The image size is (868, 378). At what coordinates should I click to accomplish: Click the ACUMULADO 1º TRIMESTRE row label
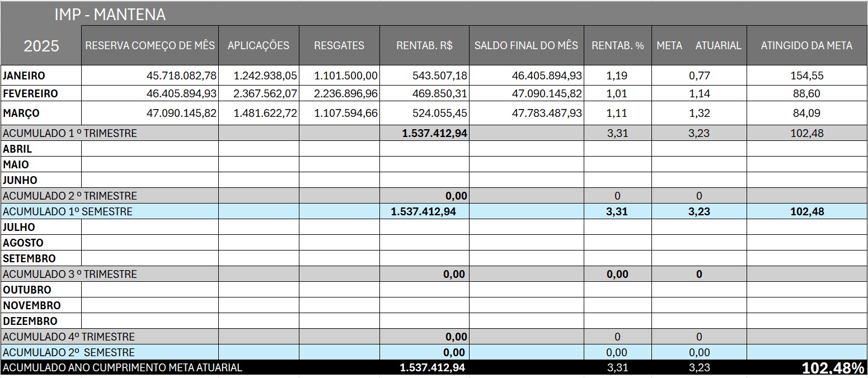coord(70,133)
